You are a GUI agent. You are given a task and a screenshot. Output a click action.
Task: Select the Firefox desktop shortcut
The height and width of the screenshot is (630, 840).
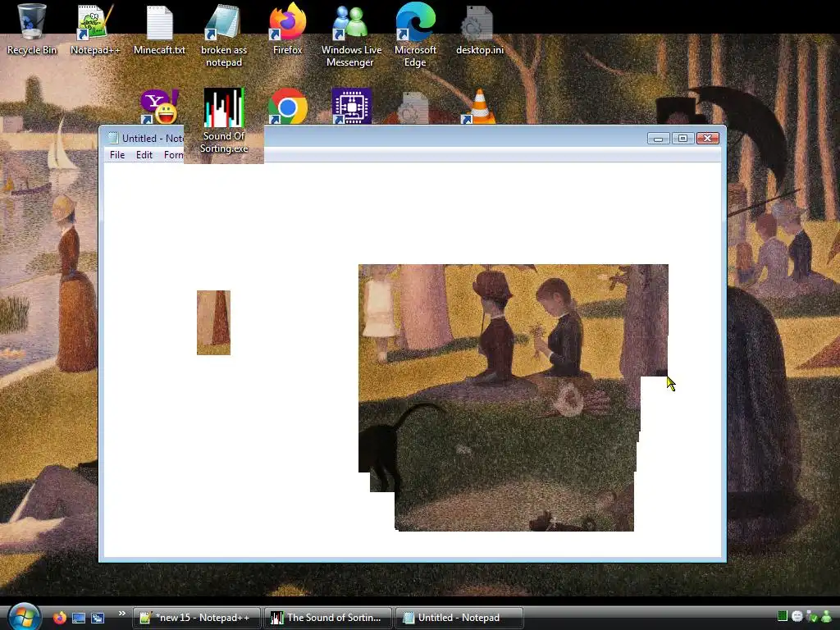(288, 30)
